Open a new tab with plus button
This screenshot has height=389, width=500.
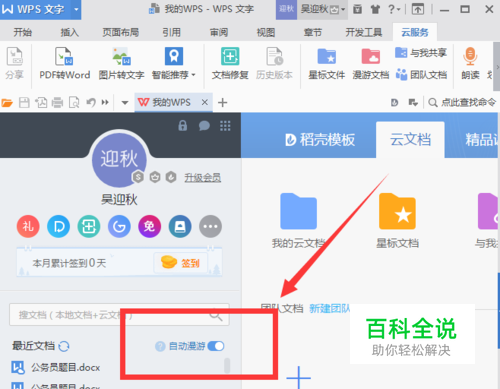pyautogui.click(x=222, y=102)
